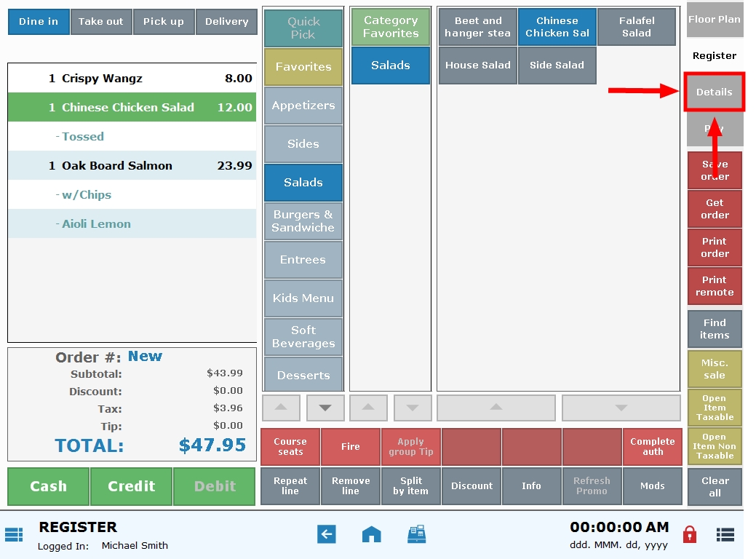Add Side Salad item
This screenshot has width=756, height=559.
[x=557, y=65]
